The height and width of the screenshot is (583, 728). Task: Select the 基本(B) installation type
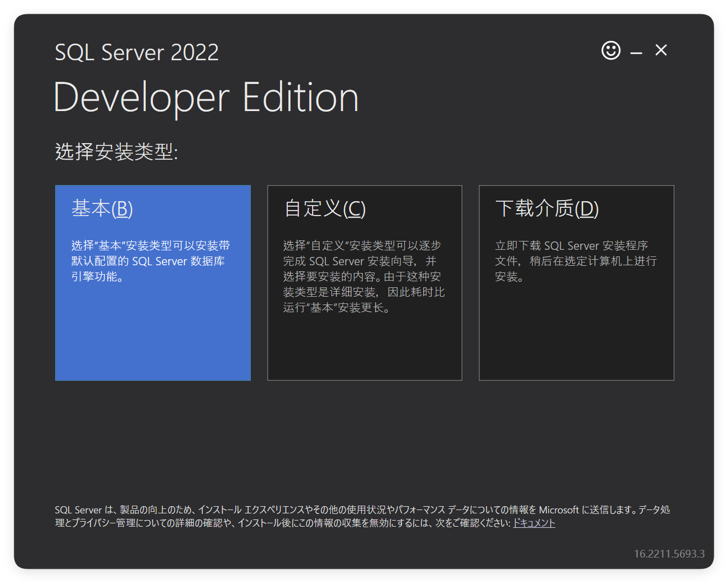(153, 283)
